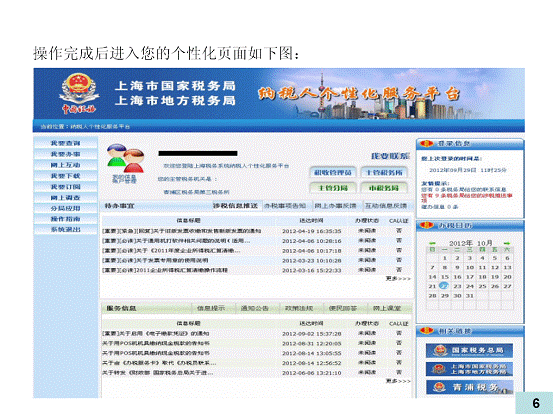Open 操作指南 in the left menu

click(x=66, y=219)
